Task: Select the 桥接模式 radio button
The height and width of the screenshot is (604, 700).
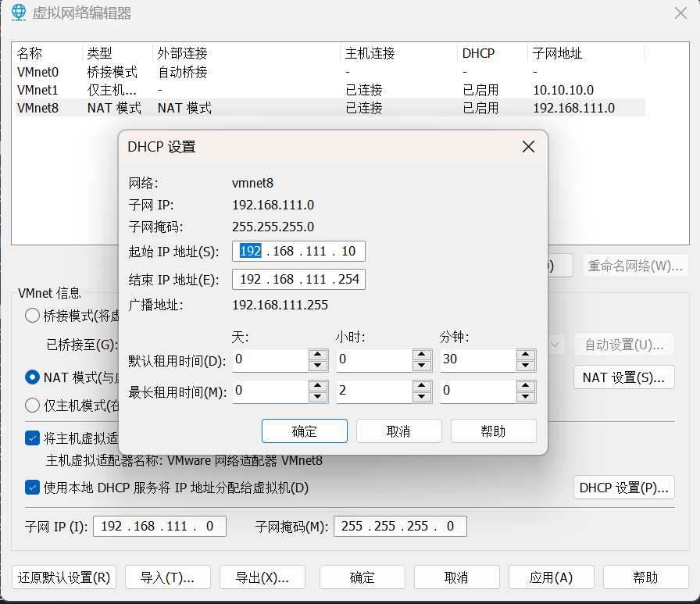Action: [x=33, y=316]
